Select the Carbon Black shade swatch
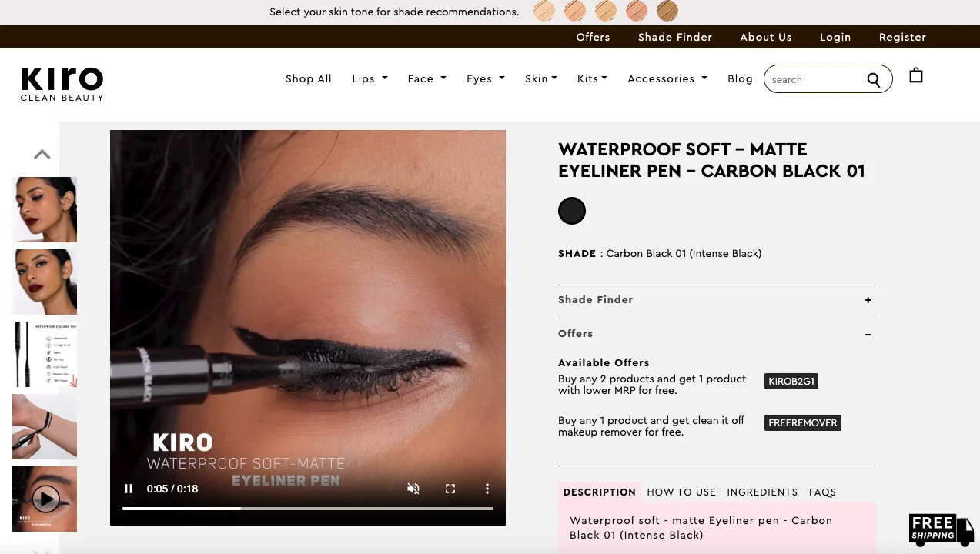Viewport: 980px width, 554px height. [x=572, y=211]
